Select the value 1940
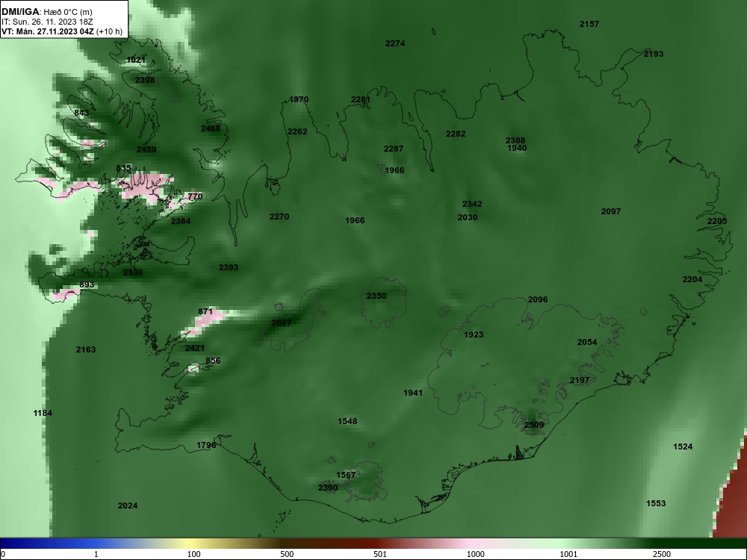 click(x=517, y=148)
